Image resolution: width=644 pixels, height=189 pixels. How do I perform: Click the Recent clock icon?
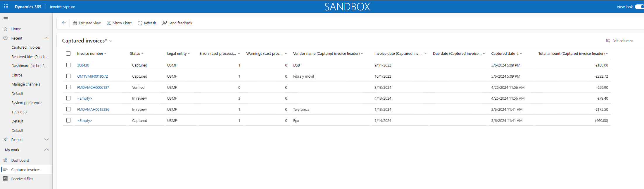5,38
